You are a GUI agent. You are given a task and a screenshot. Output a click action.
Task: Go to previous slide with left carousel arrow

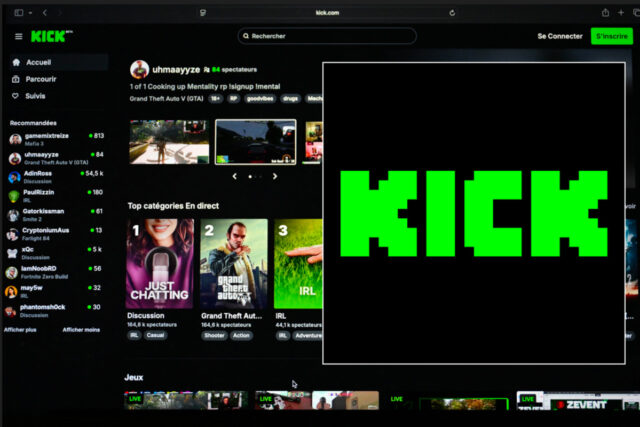point(235,176)
